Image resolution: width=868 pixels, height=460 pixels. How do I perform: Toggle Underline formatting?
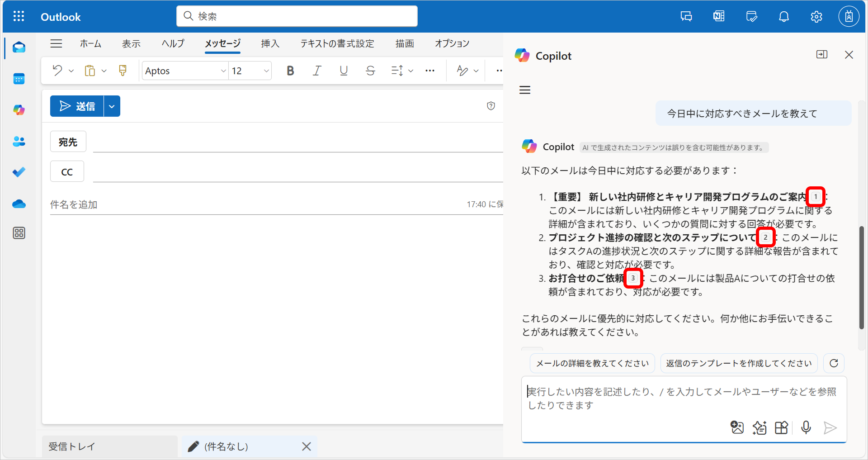pos(344,71)
